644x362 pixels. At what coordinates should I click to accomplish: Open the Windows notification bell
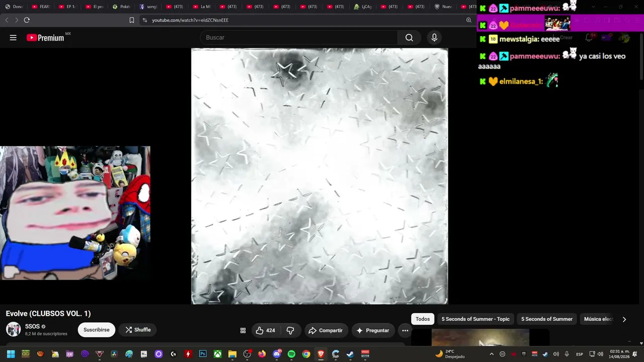tap(635, 354)
